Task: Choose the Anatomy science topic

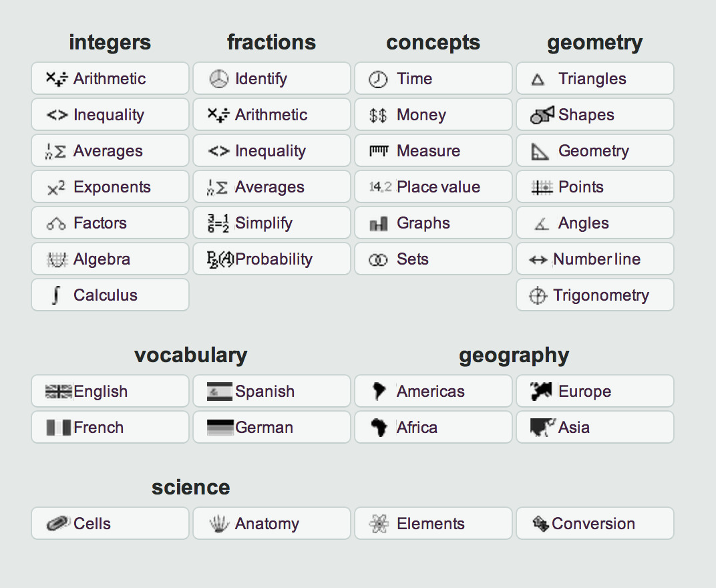Action: (x=271, y=524)
